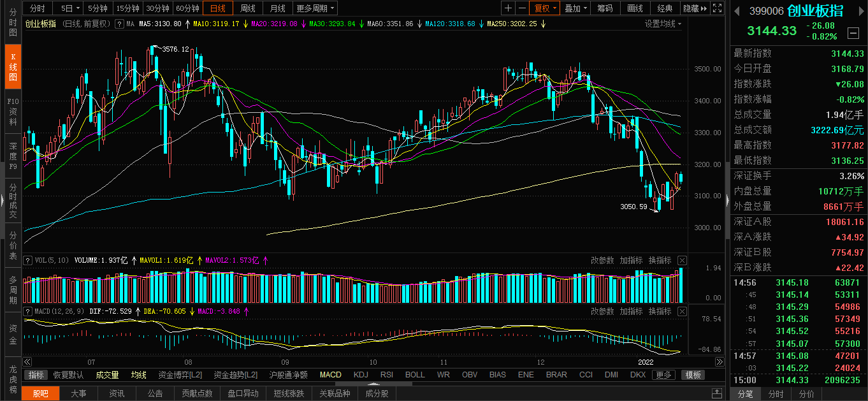This screenshot has height=401, width=868.
Task: Close the volume indicator panel
Action: pos(682,260)
